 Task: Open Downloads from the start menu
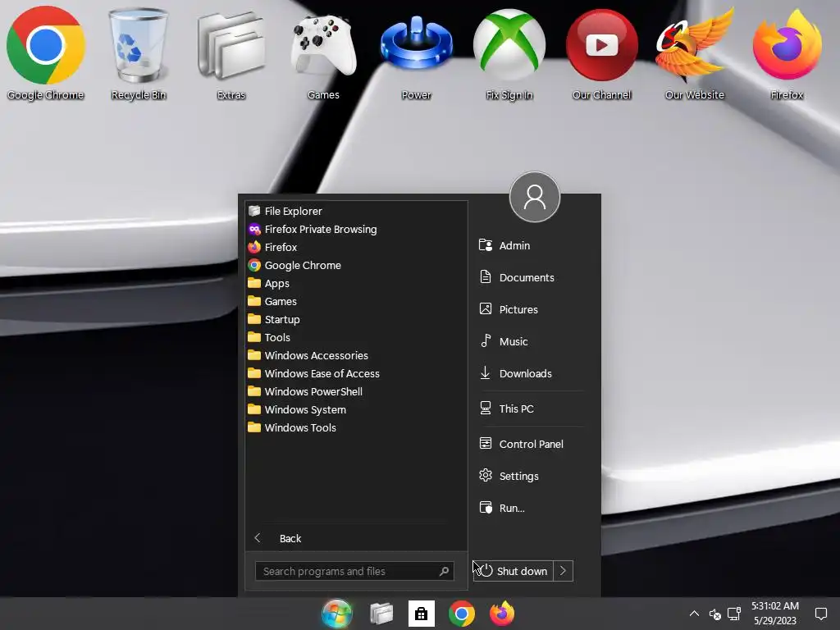[x=531, y=373]
